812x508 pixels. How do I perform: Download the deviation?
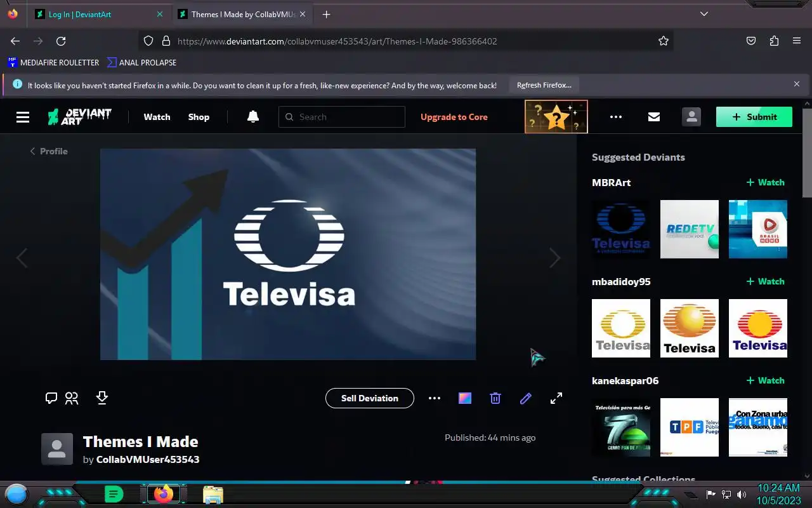pyautogui.click(x=102, y=398)
